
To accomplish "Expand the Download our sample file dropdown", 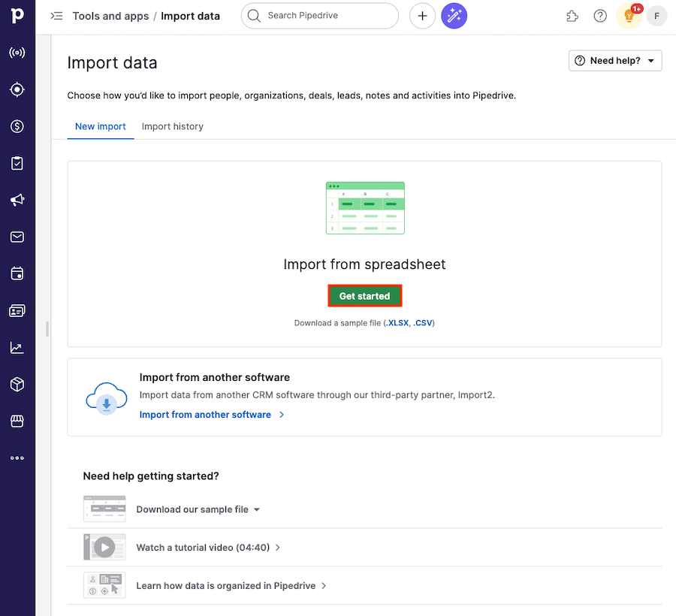I will pos(198,509).
